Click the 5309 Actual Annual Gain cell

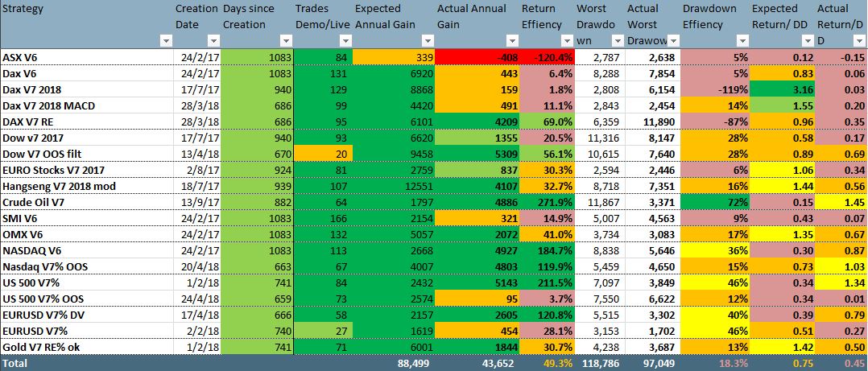(477, 154)
